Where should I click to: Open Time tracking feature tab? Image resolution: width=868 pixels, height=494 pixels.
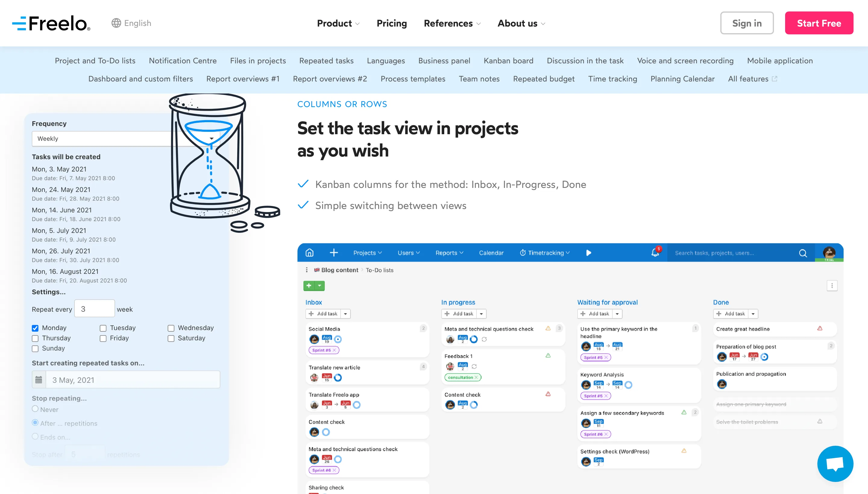[x=612, y=79]
